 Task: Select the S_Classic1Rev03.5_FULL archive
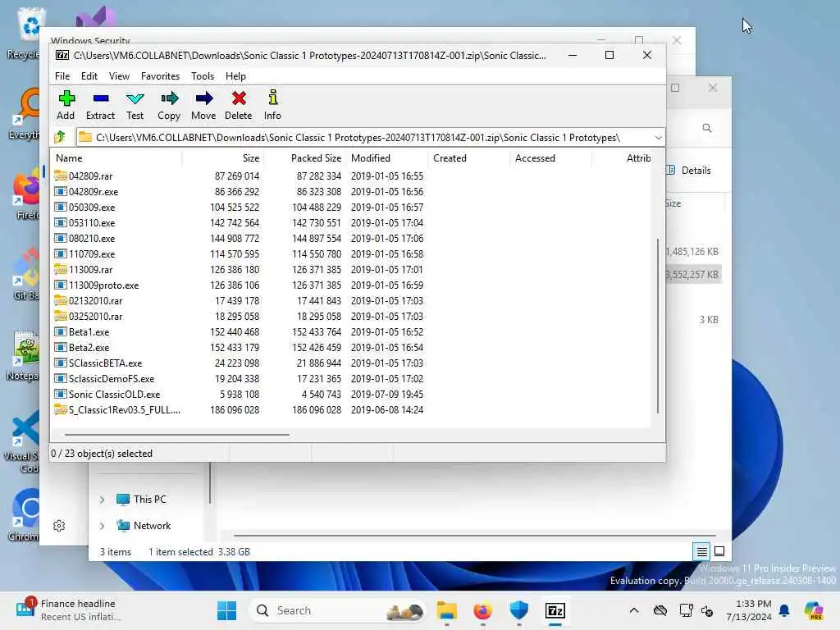[124, 410]
